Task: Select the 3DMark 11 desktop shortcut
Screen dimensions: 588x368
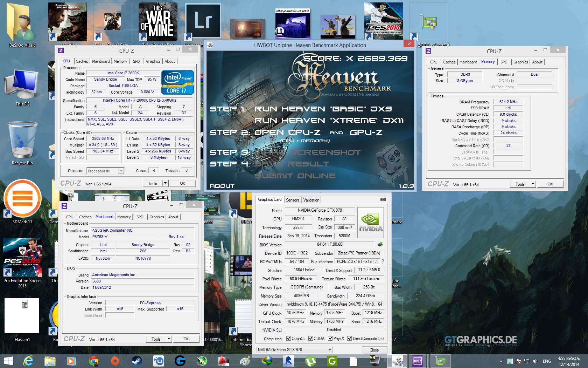Action: coord(22,202)
